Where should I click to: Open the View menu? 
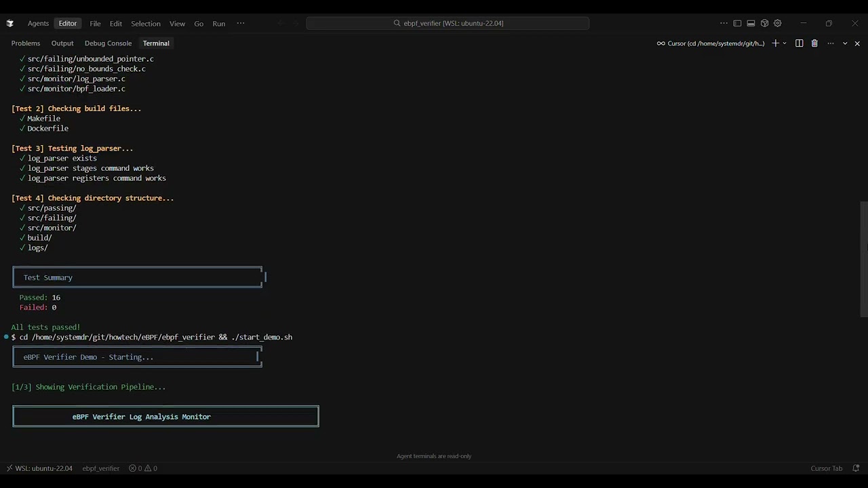click(x=177, y=23)
